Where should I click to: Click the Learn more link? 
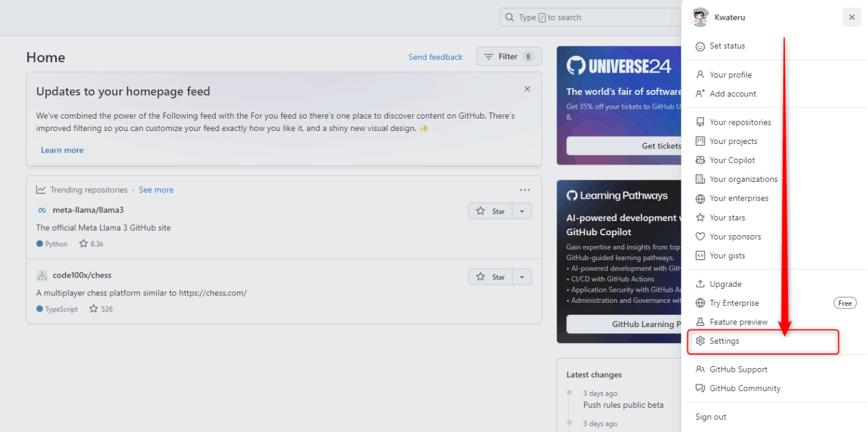(x=62, y=150)
